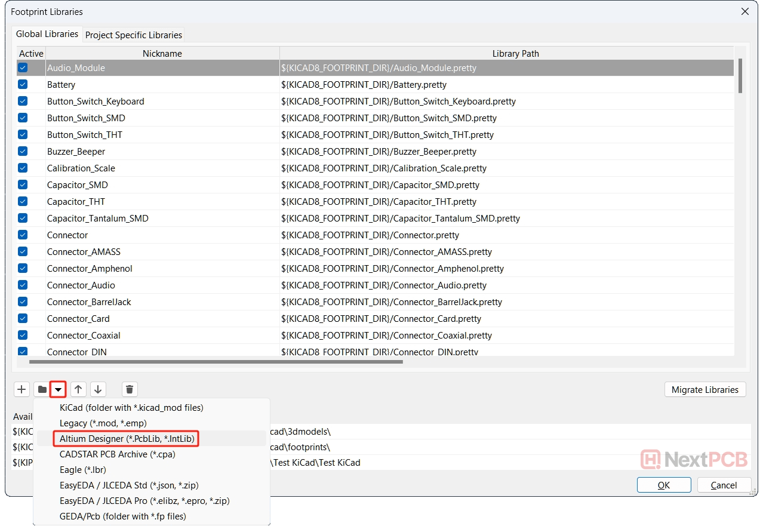763x532 pixels.
Task: Click the move down arrow icon
Action: click(x=98, y=390)
